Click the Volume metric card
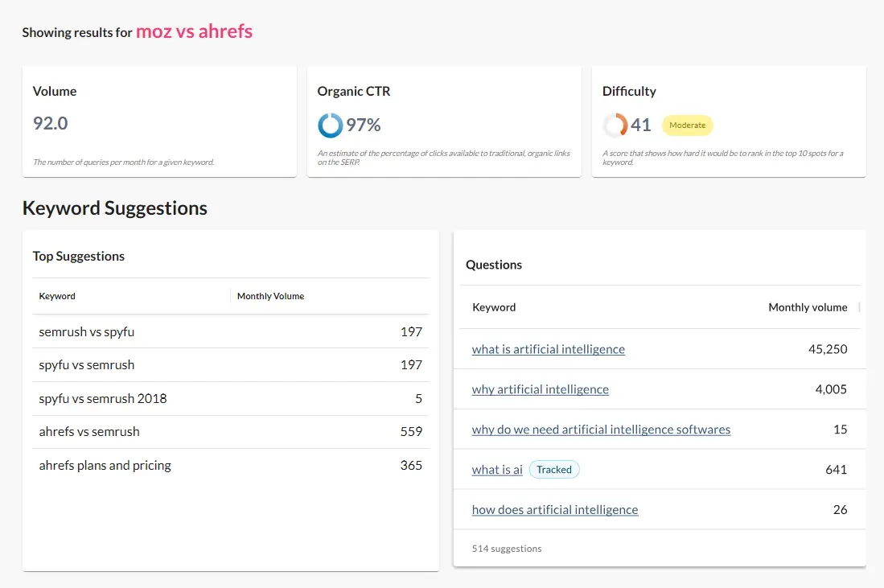Image resolution: width=884 pixels, height=588 pixels. (158, 121)
